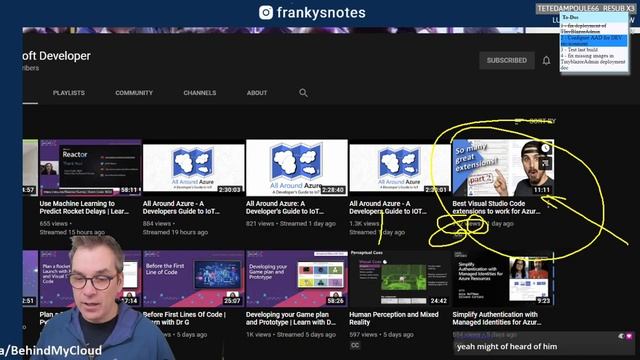640x360 pixels.
Task: Click the CC badge under Human Perception video
Action: click(x=355, y=345)
